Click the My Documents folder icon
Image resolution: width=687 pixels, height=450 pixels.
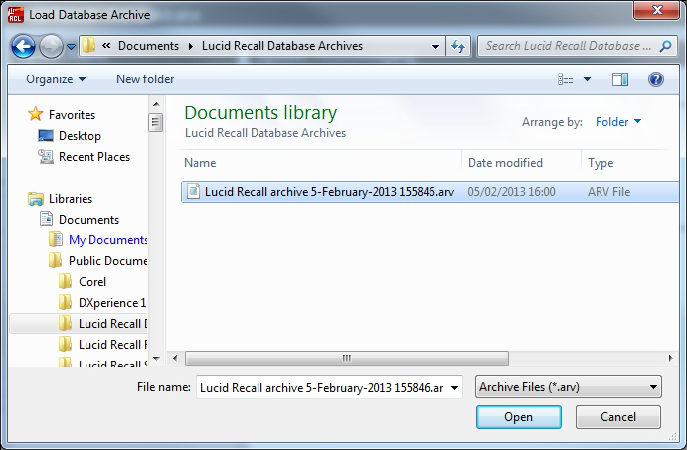pos(56,239)
